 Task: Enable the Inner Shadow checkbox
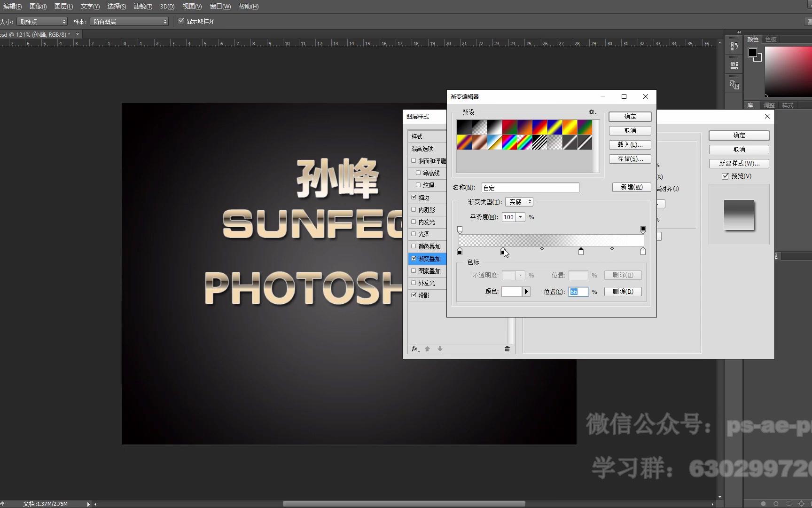point(414,209)
